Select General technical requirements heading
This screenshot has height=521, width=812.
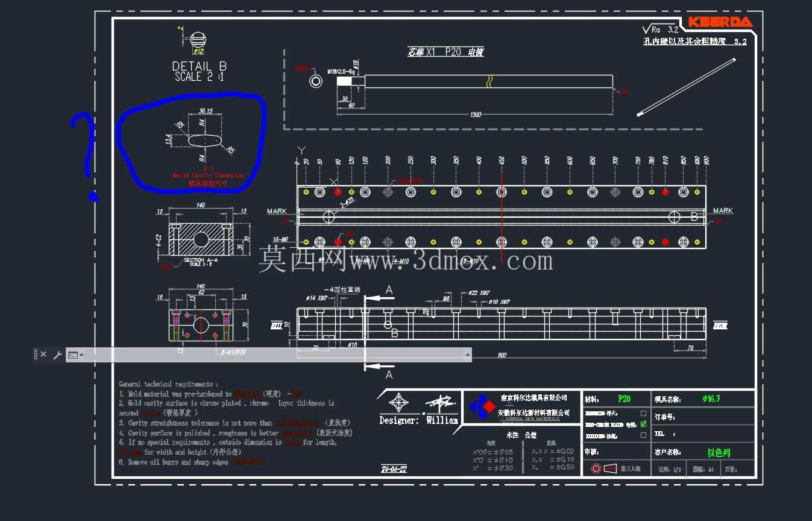pyautogui.click(x=169, y=384)
